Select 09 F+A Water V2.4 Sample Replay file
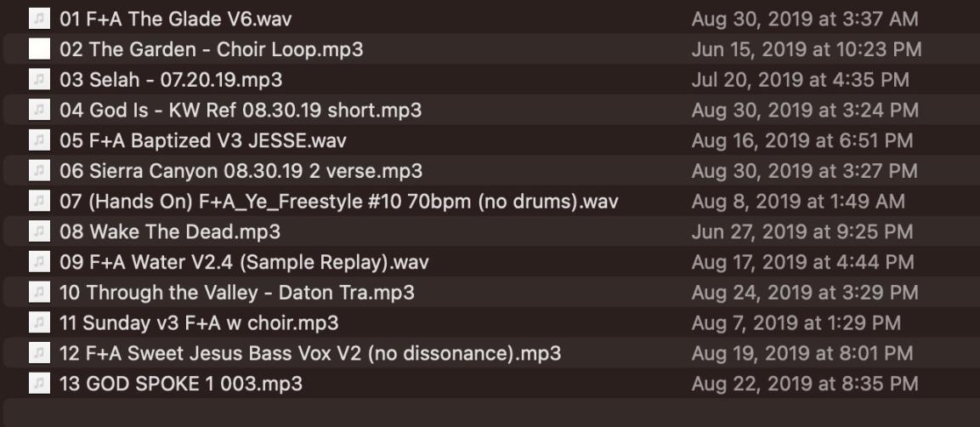This screenshot has width=980, height=427. pos(244,262)
